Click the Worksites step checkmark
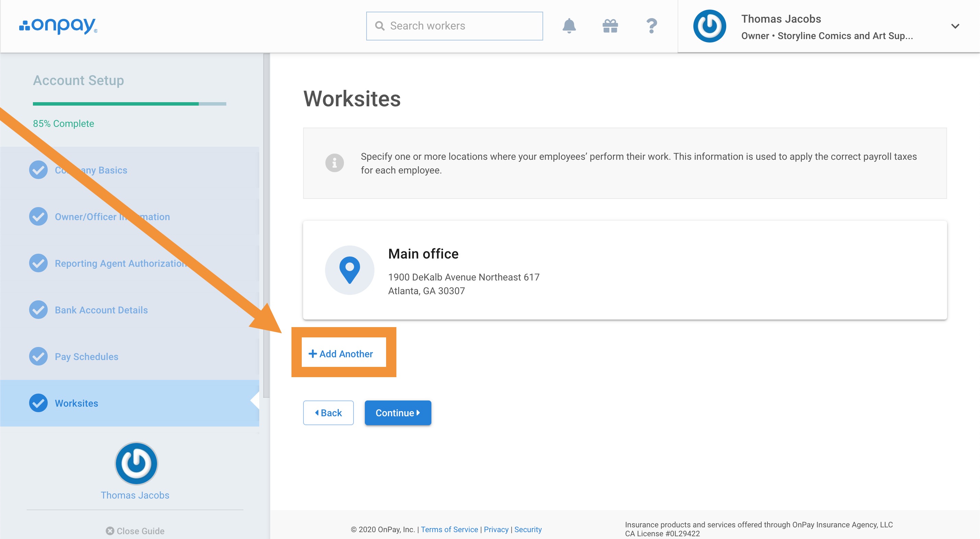Screen dimensions: 980x539 point(38,403)
